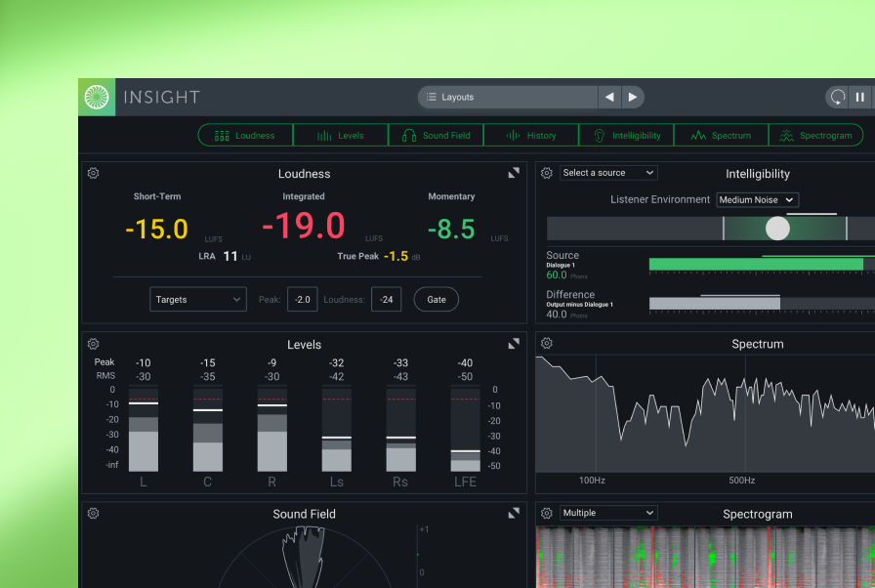Image resolution: width=875 pixels, height=588 pixels.
Task: Expand the Levels panel to full view
Action: coord(514,344)
